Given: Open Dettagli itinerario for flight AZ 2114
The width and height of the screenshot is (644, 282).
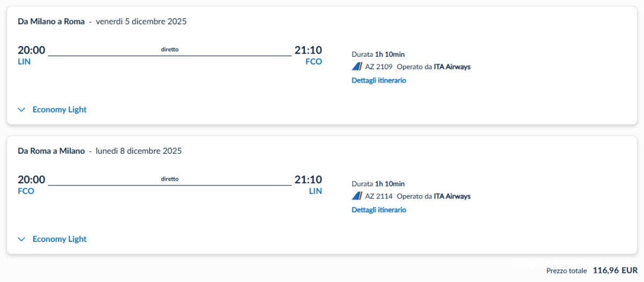Looking at the screenshot, I should coord(379,210).
